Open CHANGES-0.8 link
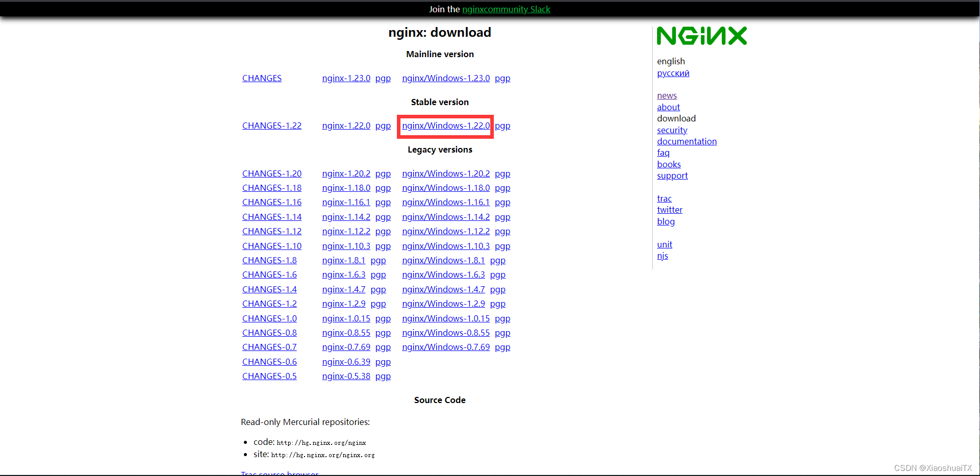Viewport: 980px width, 476px height. coord(269,333)
